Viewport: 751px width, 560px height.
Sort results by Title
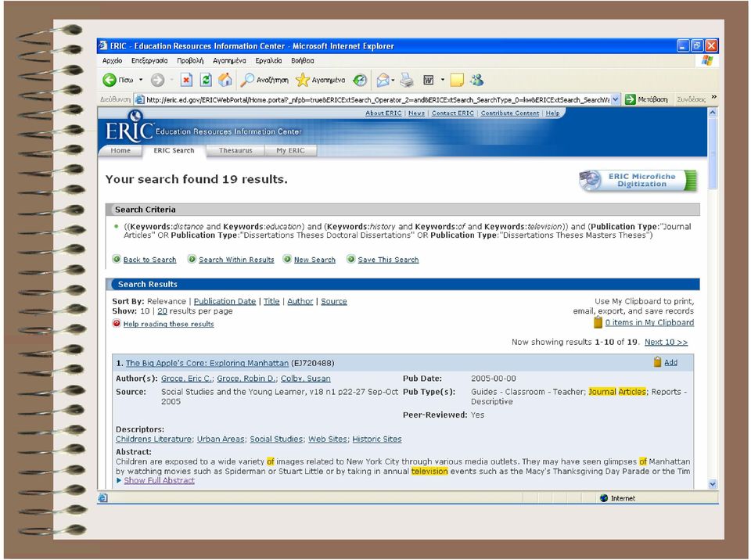pyautogui.click(x=271, y=301)
